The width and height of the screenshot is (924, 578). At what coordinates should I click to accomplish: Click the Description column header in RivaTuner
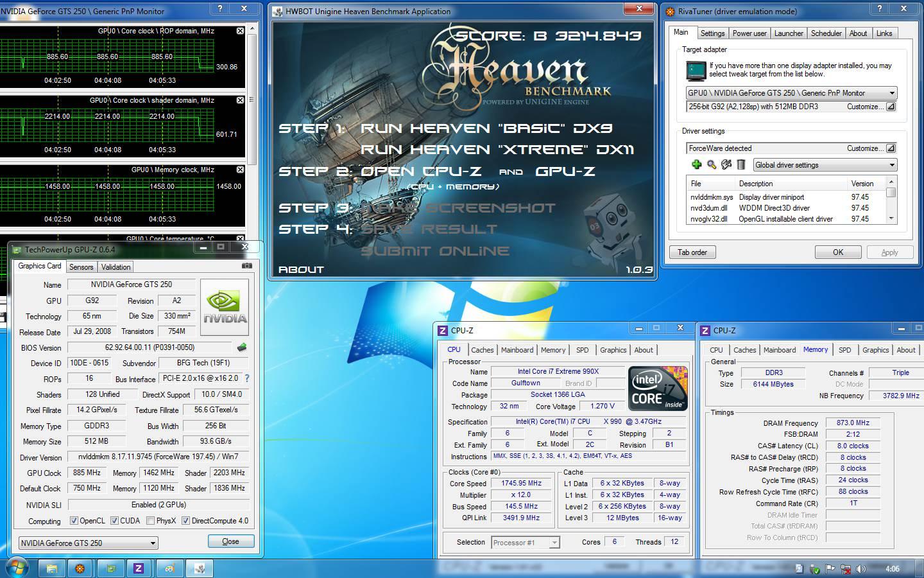pyautogui.click(x=792, y=184)
